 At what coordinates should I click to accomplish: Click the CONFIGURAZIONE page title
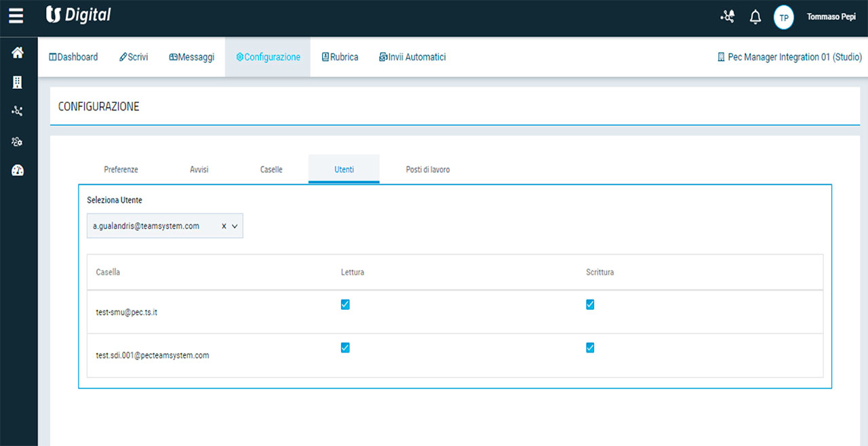[x=99, y=106]
